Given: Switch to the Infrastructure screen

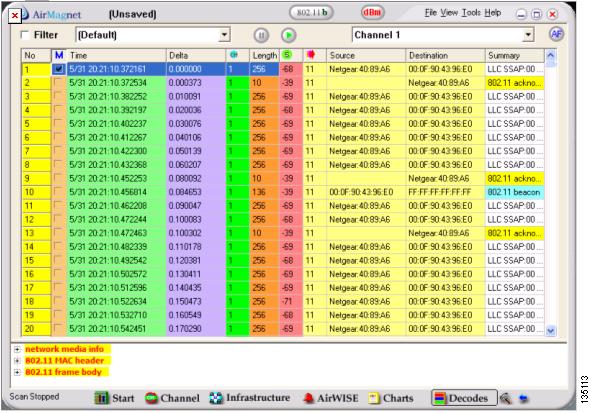Looking at the screenshot, I should (250, 398).
